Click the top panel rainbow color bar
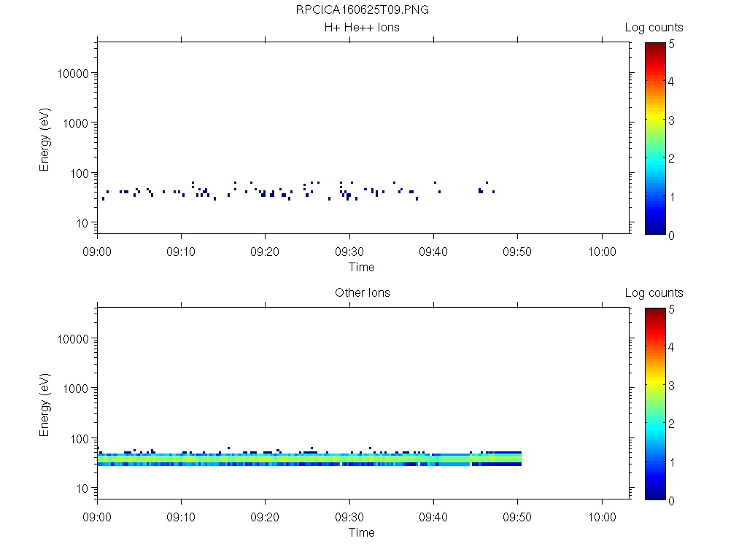747x560 pixels. coord(655,139)
